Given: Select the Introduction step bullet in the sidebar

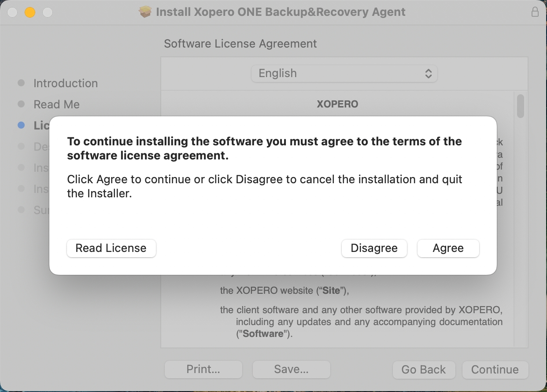Looking at the screenshot, I should tap(21, 83).
